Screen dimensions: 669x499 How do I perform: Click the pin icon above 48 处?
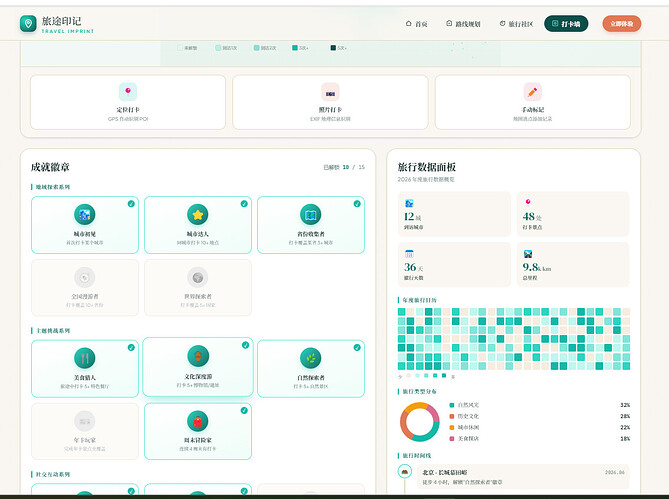tap(528, 202)
